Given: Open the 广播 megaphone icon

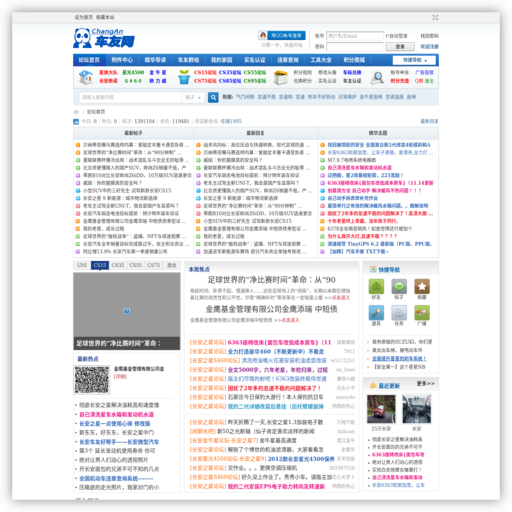Looking at the screenshot, I should coord(422,313).
